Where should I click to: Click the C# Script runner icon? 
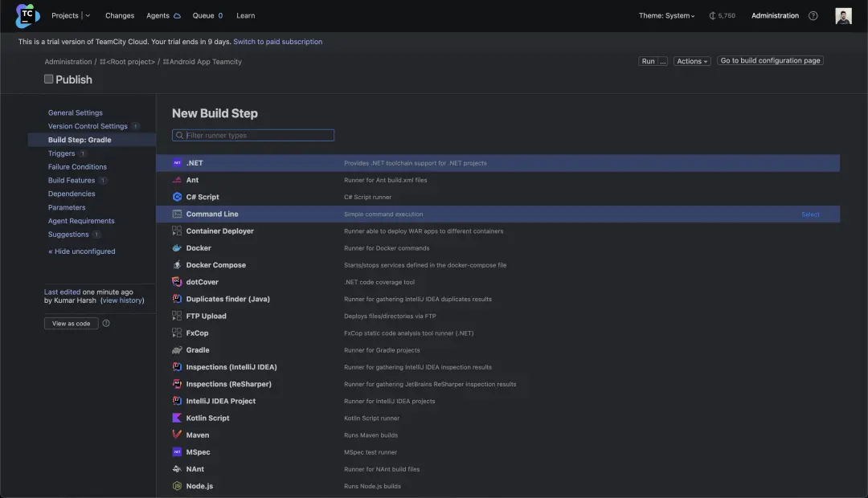tap(177, 197)
